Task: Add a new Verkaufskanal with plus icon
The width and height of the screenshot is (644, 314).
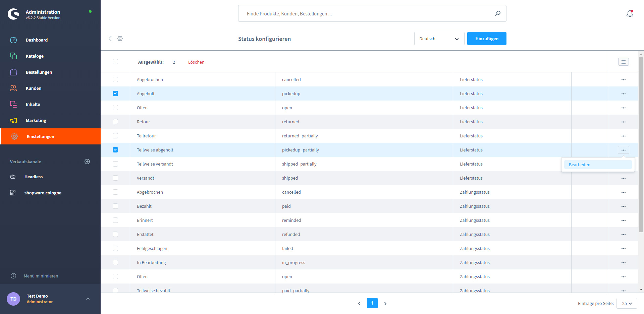Action: pyautogui.click(x=87, y=162)
